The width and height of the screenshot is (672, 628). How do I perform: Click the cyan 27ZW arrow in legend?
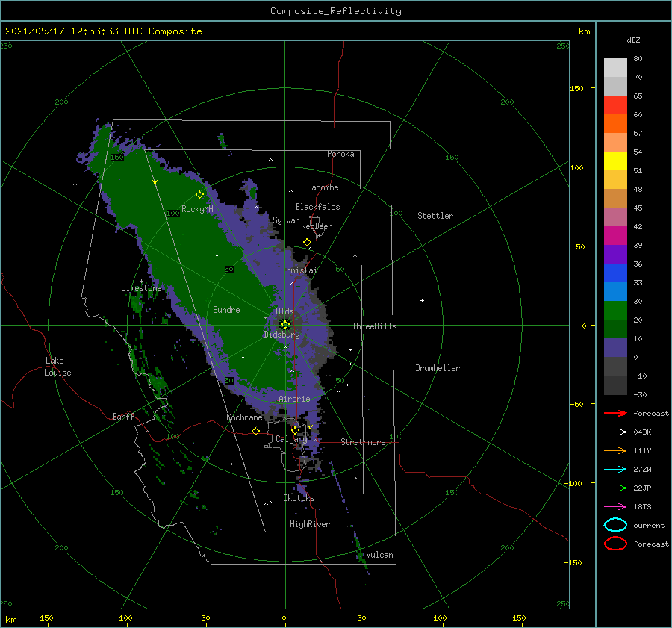[615, 470]
